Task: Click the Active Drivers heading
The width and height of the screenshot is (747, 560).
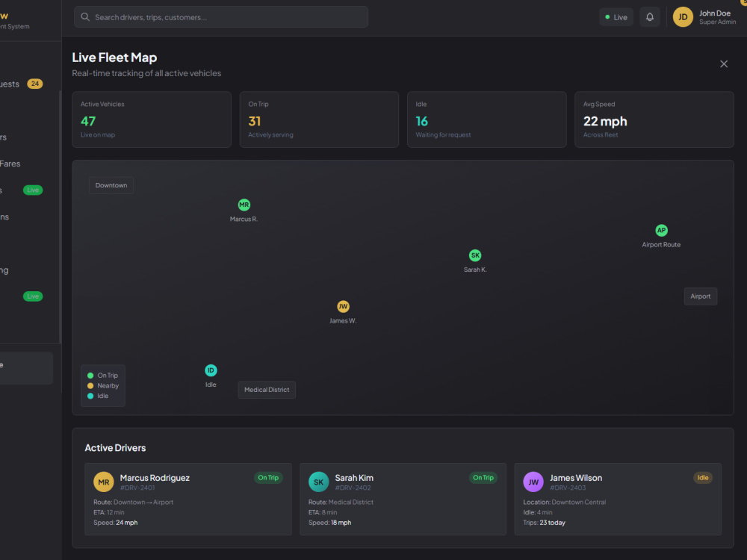Action: pos(115,447)
